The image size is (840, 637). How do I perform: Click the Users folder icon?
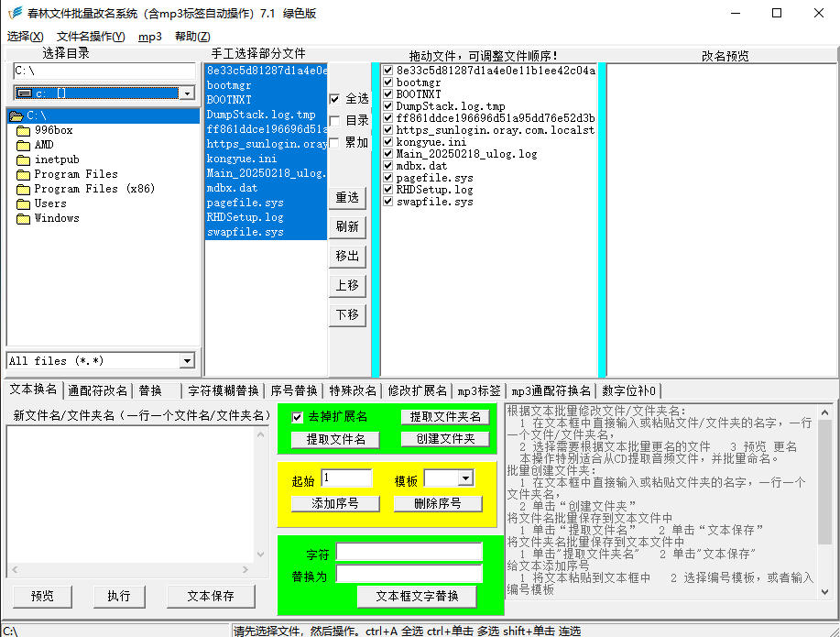point(24,203)
